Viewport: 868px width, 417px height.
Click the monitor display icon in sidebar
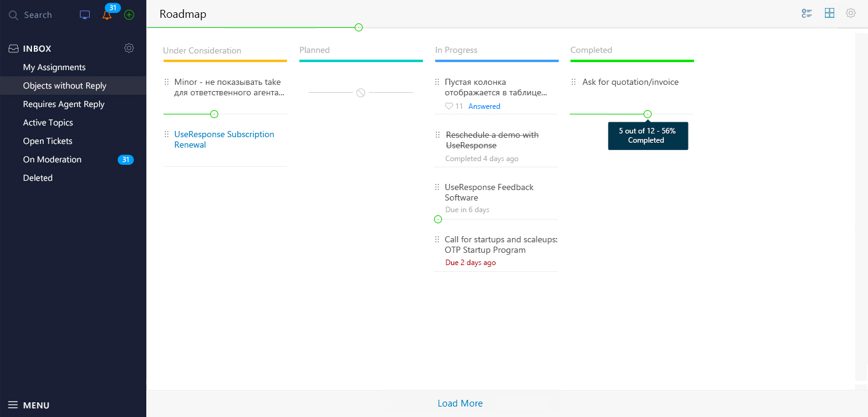coord(85,15)
